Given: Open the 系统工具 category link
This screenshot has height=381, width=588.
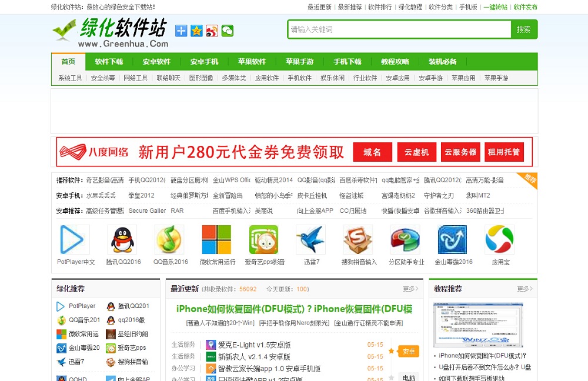Looking at the screenshot, I should pyautogui.click(x=70, y=78).
